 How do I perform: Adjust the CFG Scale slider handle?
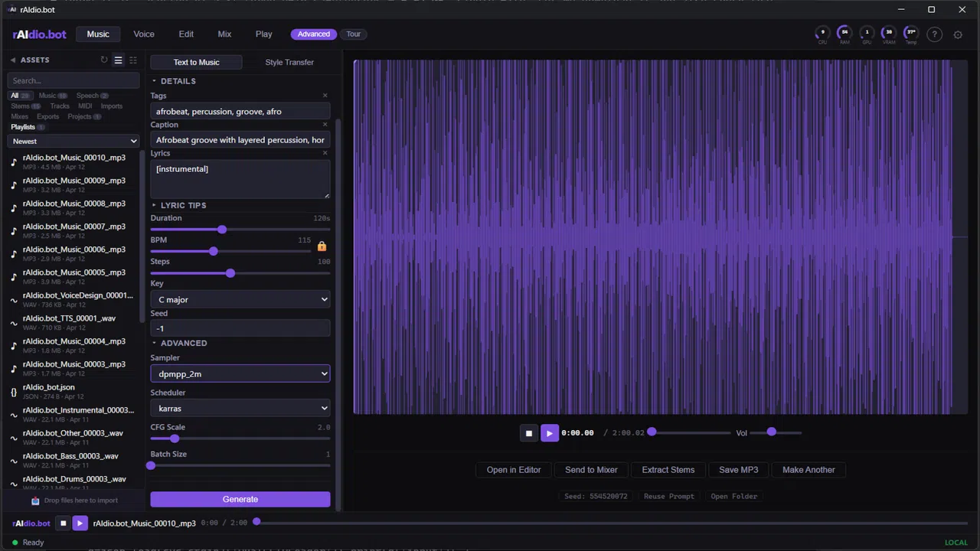(175, 439)
